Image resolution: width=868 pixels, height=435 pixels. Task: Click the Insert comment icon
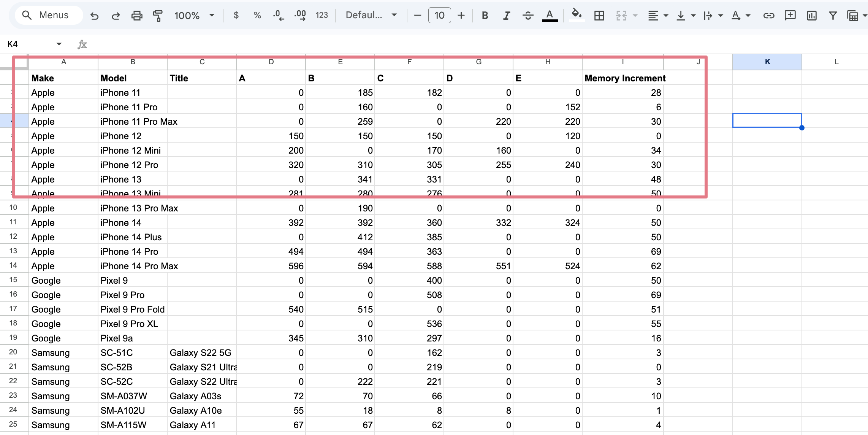coord(790,15)
